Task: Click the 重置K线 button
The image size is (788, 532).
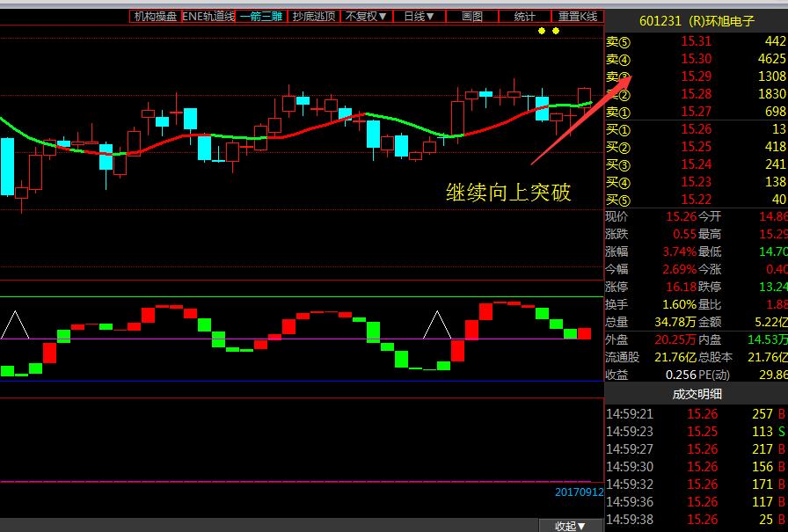Action: point(578,17)
